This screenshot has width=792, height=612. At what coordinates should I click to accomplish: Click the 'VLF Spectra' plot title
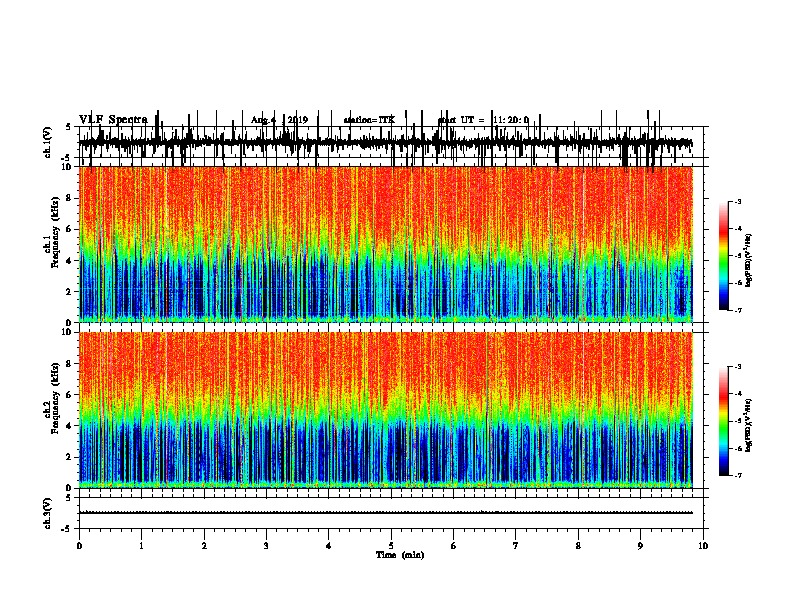pos(113,119)
